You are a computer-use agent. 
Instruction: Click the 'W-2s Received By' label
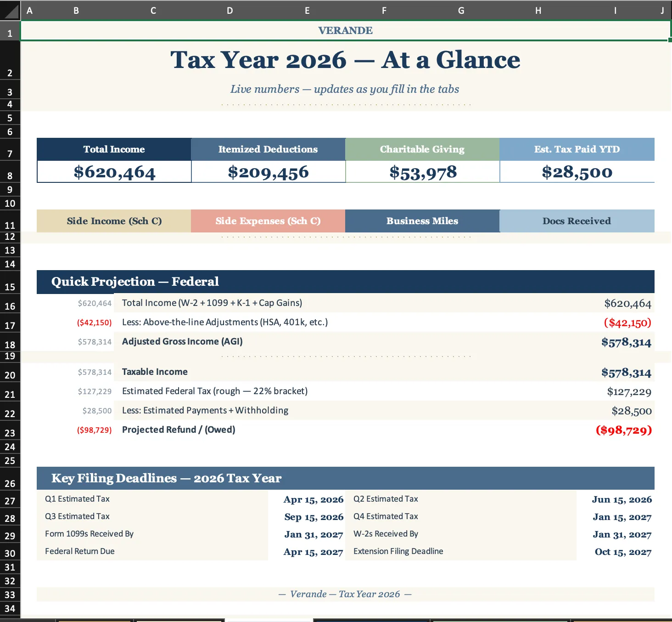386,534
